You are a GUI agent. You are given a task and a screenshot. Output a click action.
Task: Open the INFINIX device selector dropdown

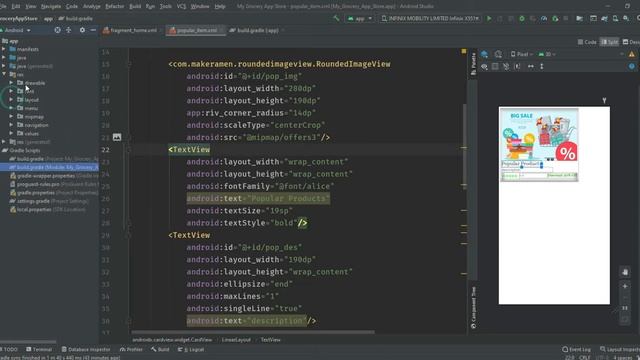pyautogui.click(x=430, y=18)
